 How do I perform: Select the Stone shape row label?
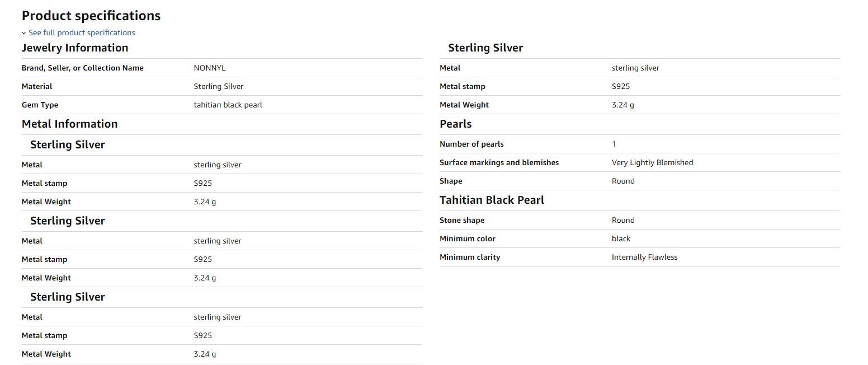tap(462, 220)
